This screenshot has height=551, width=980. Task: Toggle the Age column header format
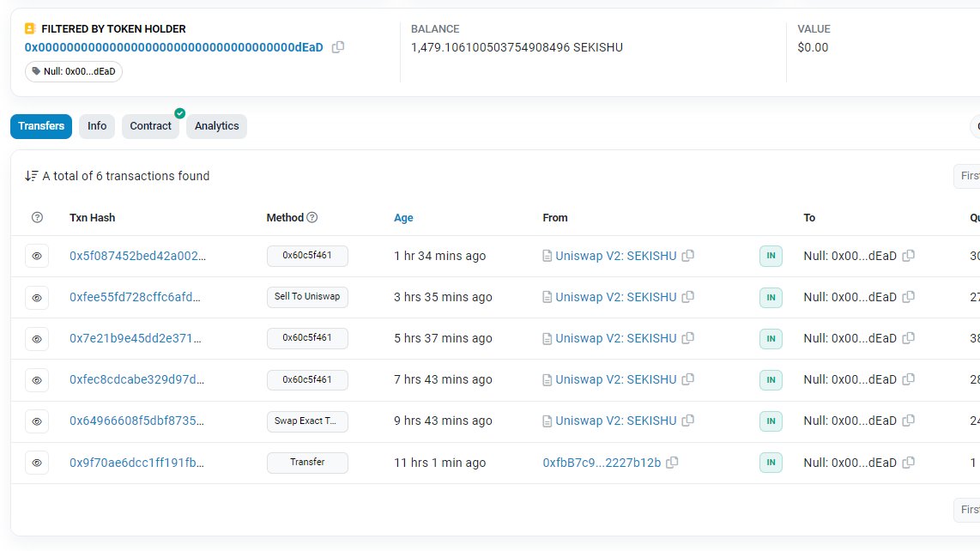403,218
